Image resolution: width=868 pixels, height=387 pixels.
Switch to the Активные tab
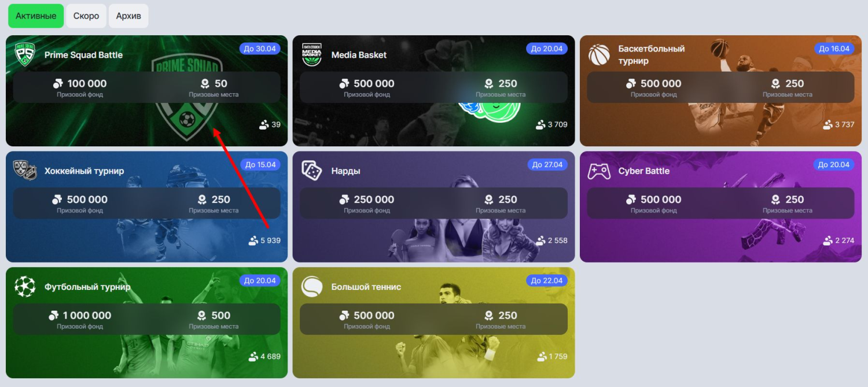coord(36,16)
